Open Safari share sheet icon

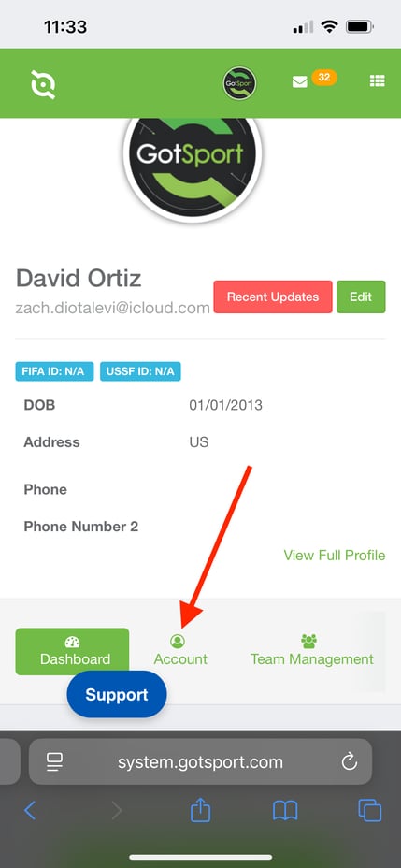[x=200, y=810]
